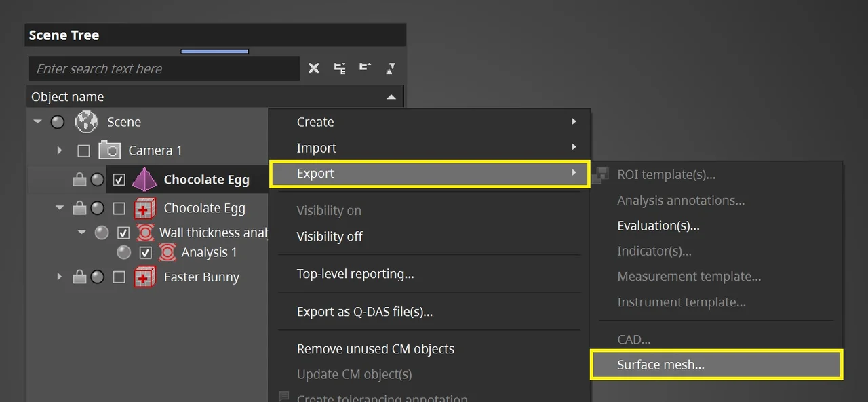Select the bold Chocolate Egg mesh label
This screenshot has width=868, height=402.
click(x=207, y=180)
